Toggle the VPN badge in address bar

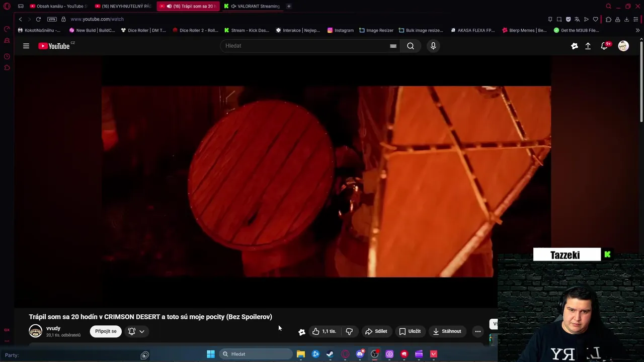click(x=52, y=19)
